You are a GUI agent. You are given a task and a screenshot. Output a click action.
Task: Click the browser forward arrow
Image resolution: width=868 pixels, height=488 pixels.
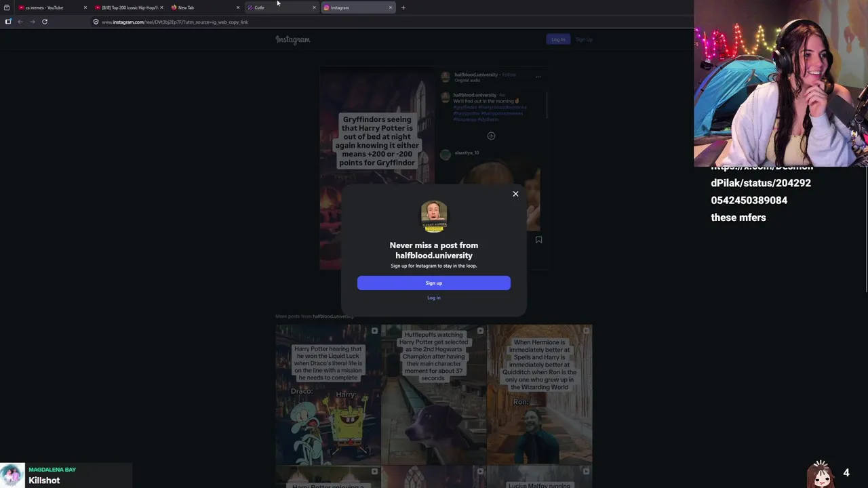coord(32,22)
